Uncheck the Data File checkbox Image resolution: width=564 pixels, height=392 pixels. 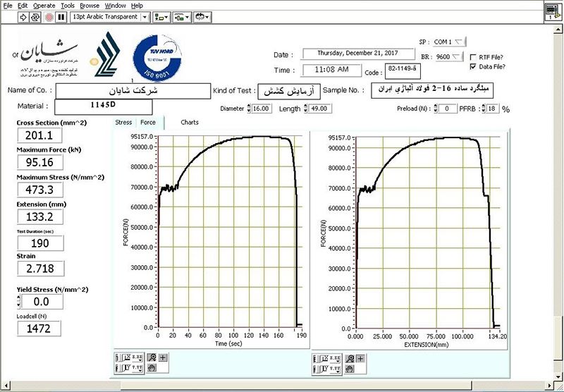click(474, 66)
